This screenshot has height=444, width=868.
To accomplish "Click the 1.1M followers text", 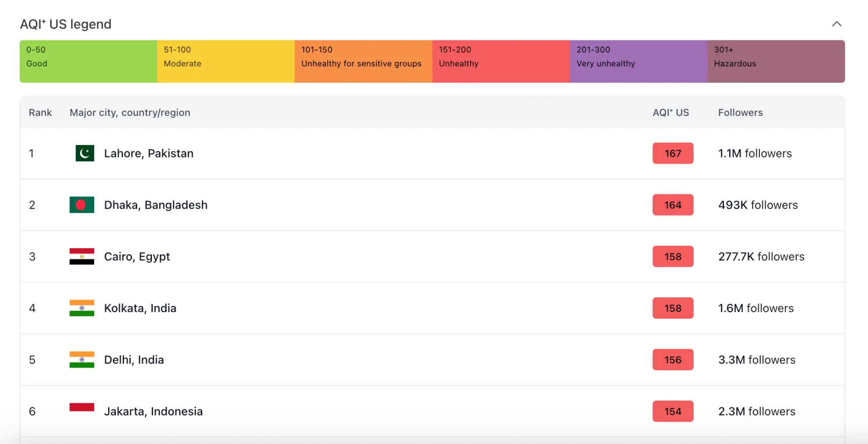I will [x=755, y=153].
